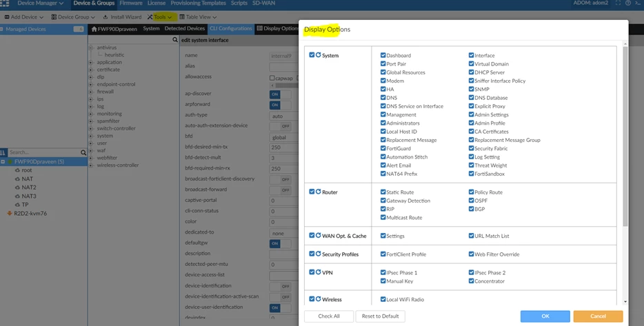
Task: Click the fullscreen icon in top bar
Action: [618, 3]
